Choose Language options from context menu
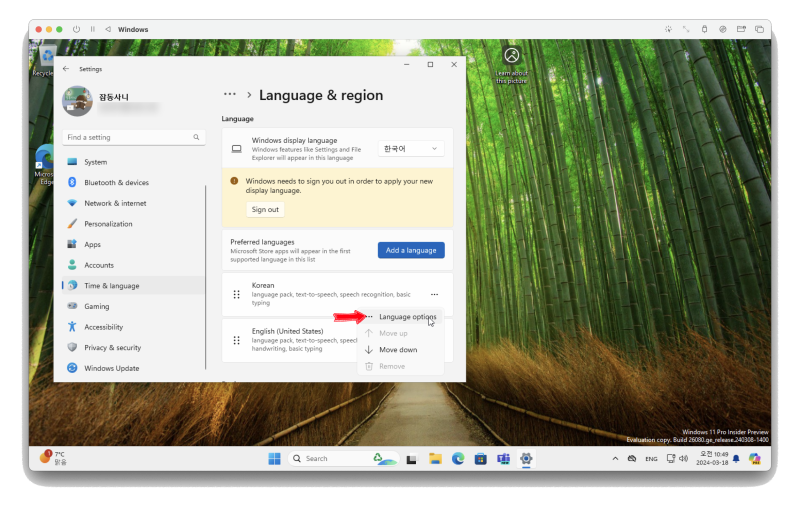This screenshot has width=800, height=509. pyautogui.click(x=401, y=317)
